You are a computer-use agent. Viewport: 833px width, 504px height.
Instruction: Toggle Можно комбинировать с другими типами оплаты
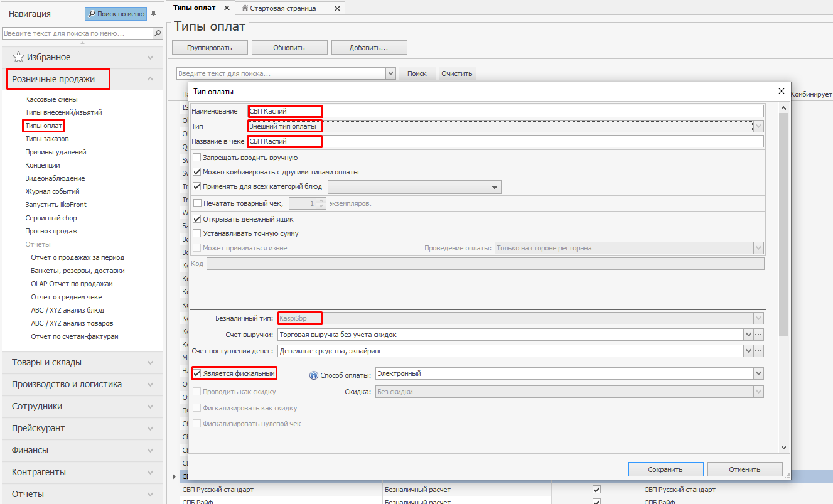pos(197,172)
